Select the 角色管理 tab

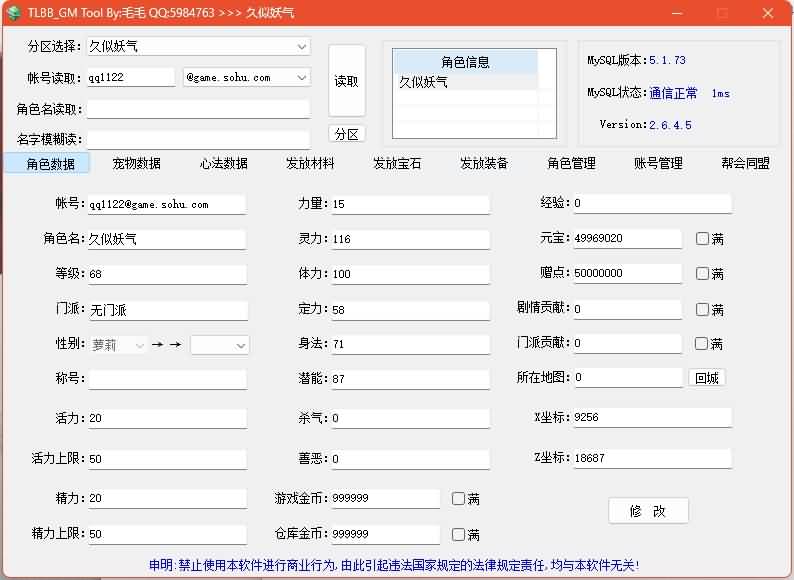(571, 164)
